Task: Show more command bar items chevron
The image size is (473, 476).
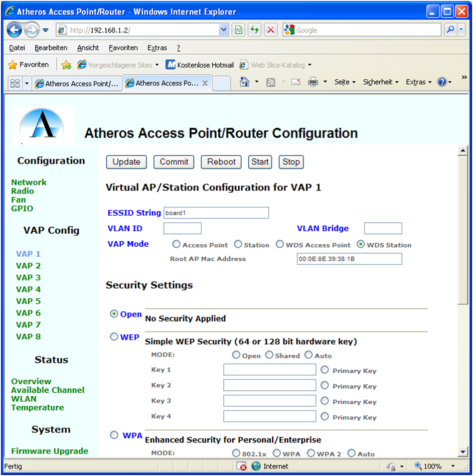Action: point(464,77)
